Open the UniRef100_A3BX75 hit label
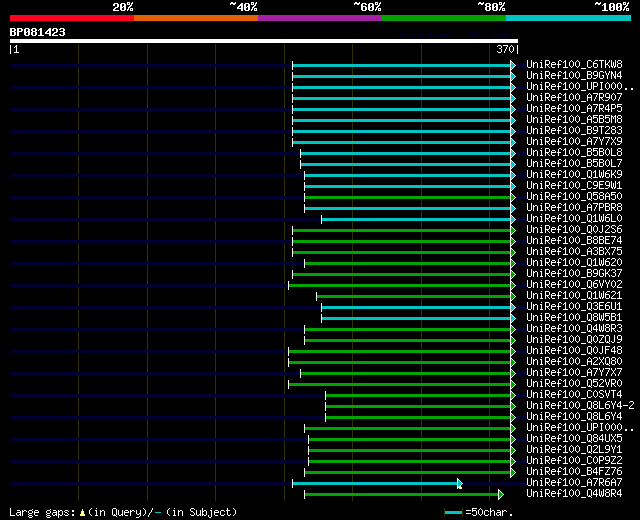The height and width of the screenshot is (520, 640). coord(574,252)
